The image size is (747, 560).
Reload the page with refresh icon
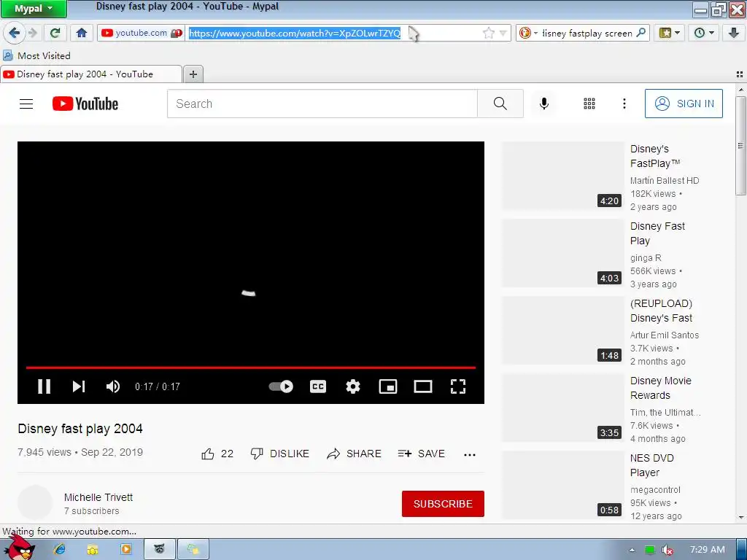click(x=55, y=33)
